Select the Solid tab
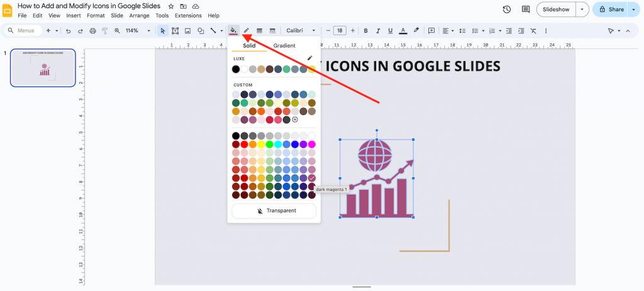This screenshot has width=644, height=291. pyautogui.click(x=249, y=45)
